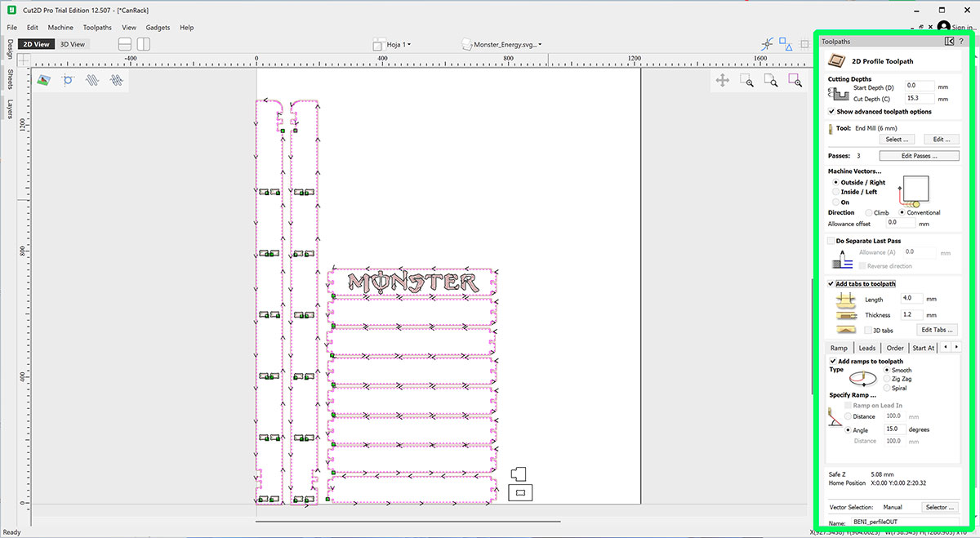Select Smooth ramp type
Viewport: 980px width, 538px height.
click(887, 370)
